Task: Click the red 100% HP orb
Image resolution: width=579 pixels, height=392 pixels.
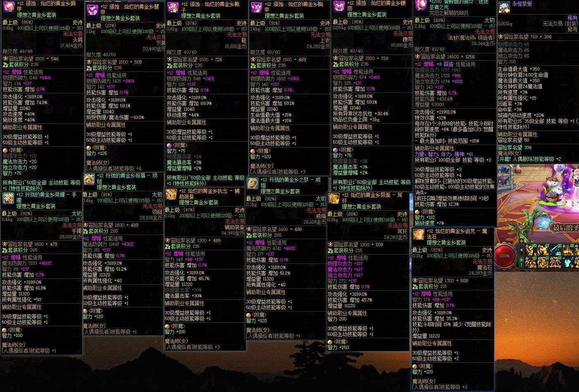Action: 505,255
